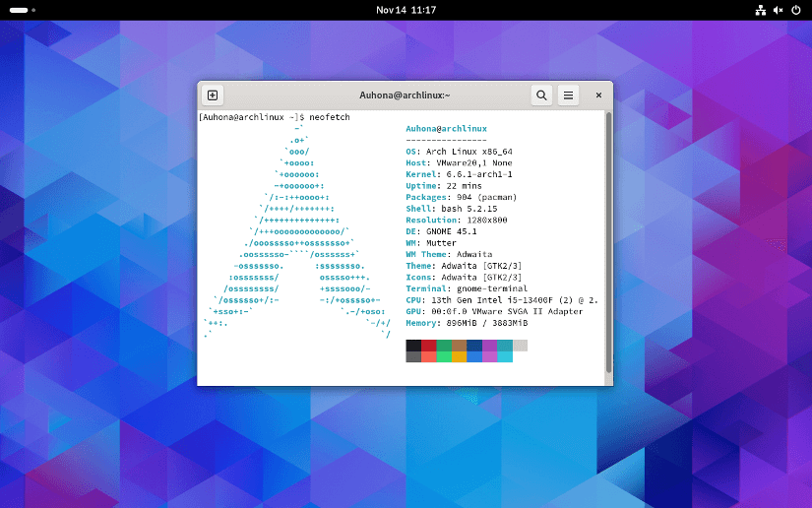Select the DE: GNOME 45.1 line

click(x=441, y=231)
